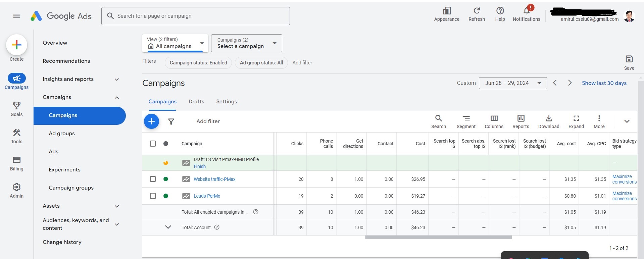Collapse the Campaigns nav section
Screen dimensions: 644x259
(117, 97)
